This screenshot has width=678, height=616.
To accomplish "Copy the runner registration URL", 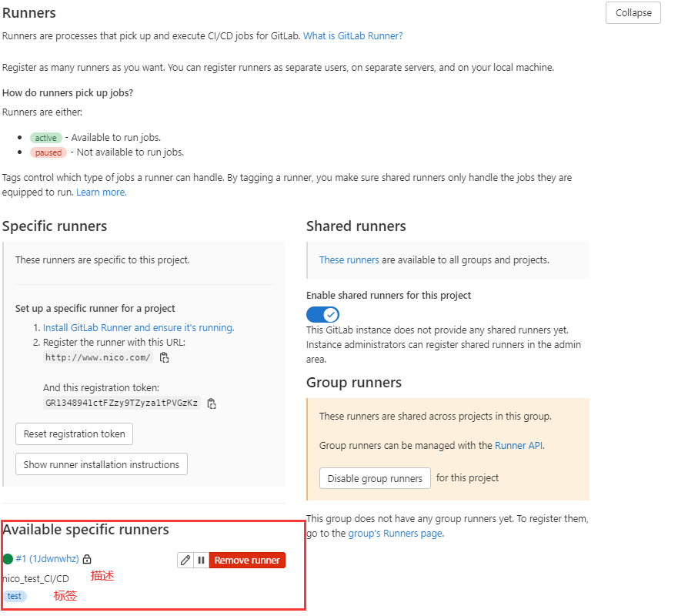I will coord(165,357).
